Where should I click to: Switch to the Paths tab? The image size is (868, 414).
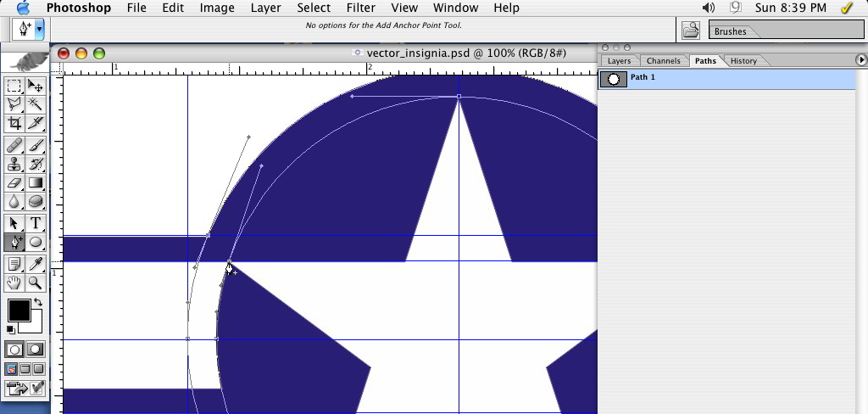(x=705, y=61)
